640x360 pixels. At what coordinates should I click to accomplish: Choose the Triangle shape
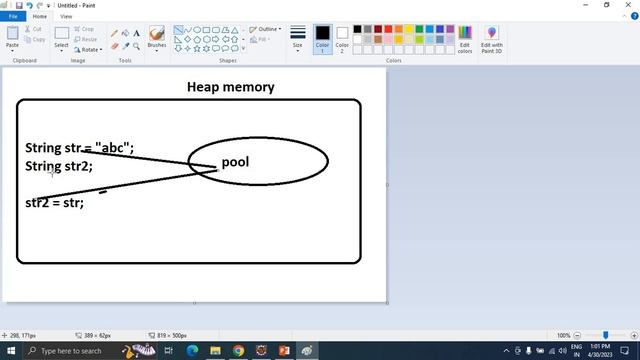235,30
